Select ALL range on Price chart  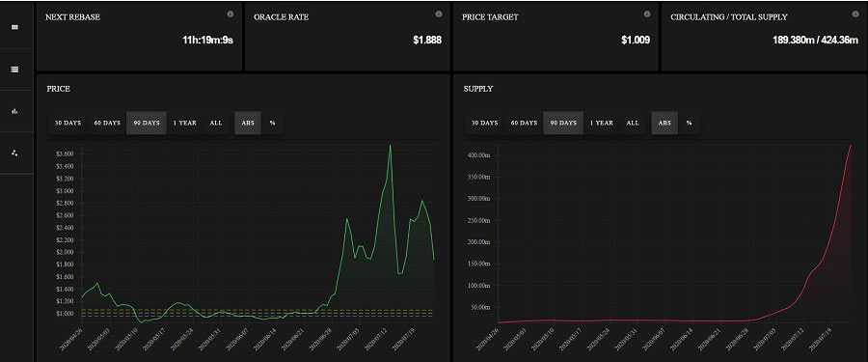tap(216, 123)
